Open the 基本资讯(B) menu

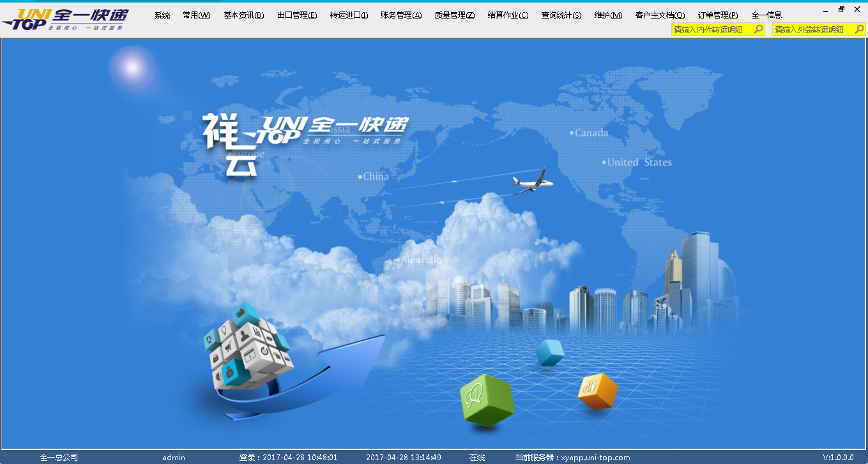point(243,15)
